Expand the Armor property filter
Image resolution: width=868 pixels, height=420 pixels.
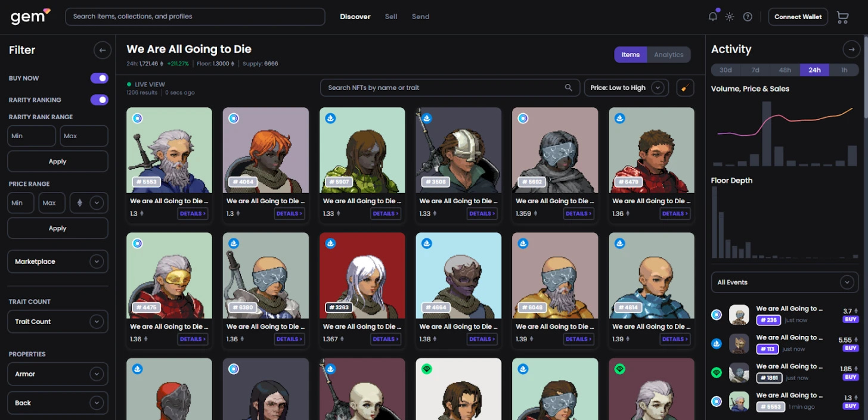coord(58,374)
